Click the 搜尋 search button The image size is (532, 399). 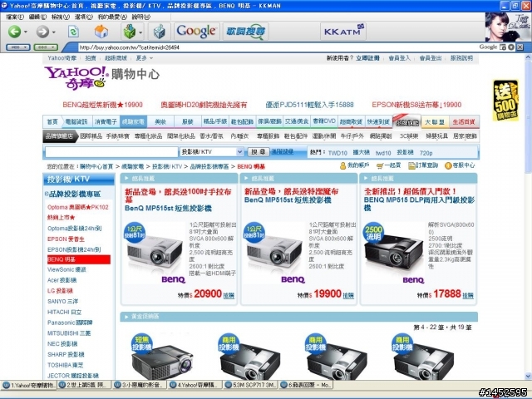pyautogui.click(x=259, y=152)
